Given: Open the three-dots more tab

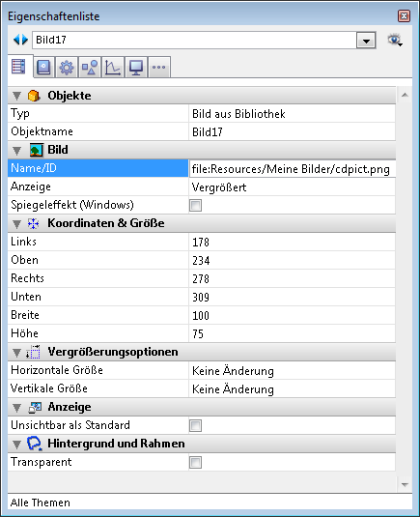Looking at the screenshot, I should pos(158,68).
